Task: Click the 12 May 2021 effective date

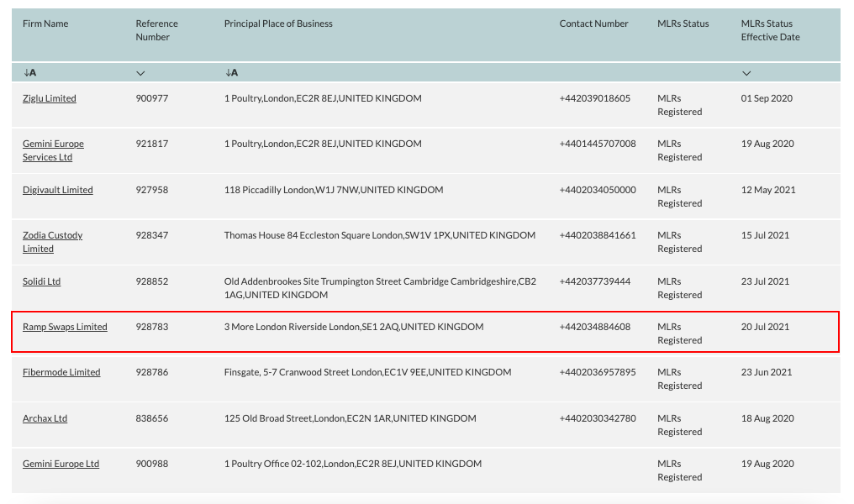Action: (x=768, y=190)
